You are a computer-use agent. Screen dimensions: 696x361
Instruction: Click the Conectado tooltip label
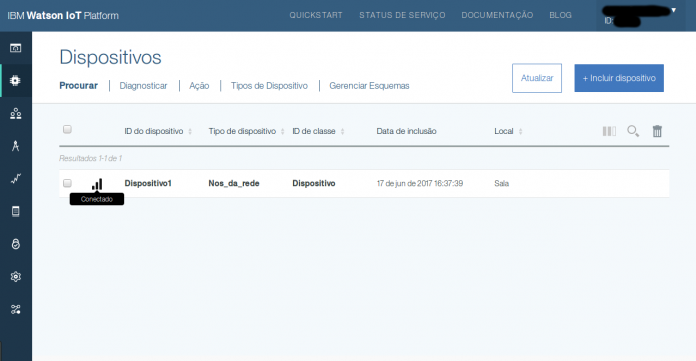[x=97, y=199]
